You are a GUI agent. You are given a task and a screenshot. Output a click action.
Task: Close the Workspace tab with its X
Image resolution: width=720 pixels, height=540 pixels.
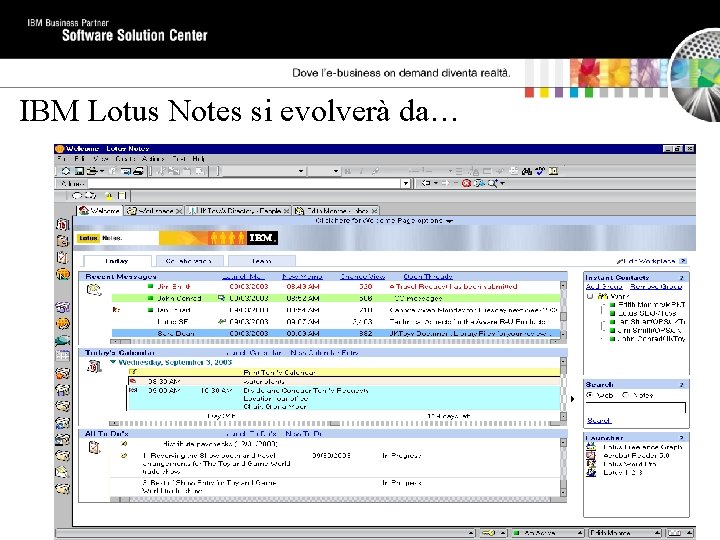(x=179, y=211)
